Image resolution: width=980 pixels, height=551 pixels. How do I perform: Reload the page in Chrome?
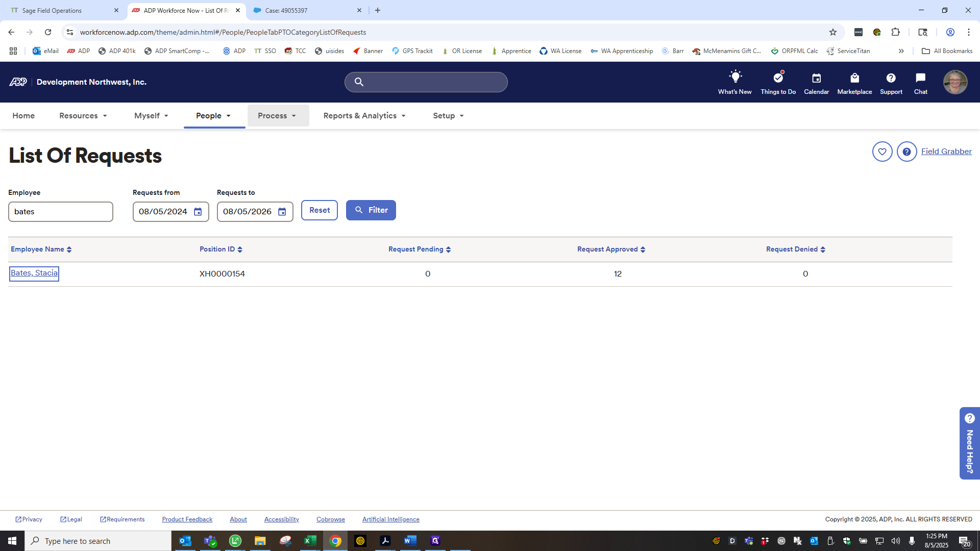point(48,32)
